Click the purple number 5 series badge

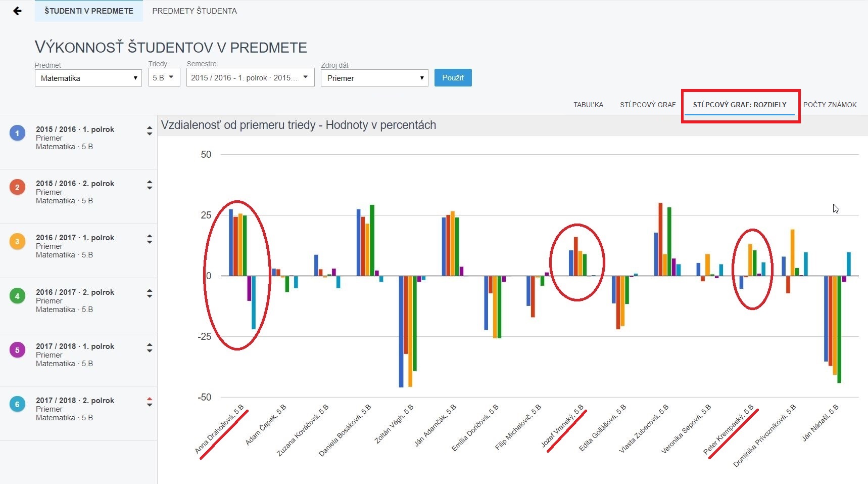[x=17, y=350]
